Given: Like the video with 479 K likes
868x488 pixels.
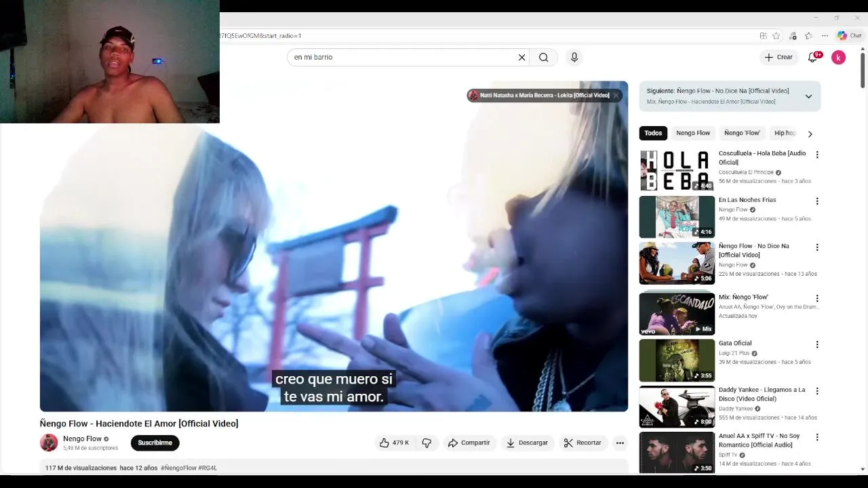Looking at the screenshot, I should [394, 443].
